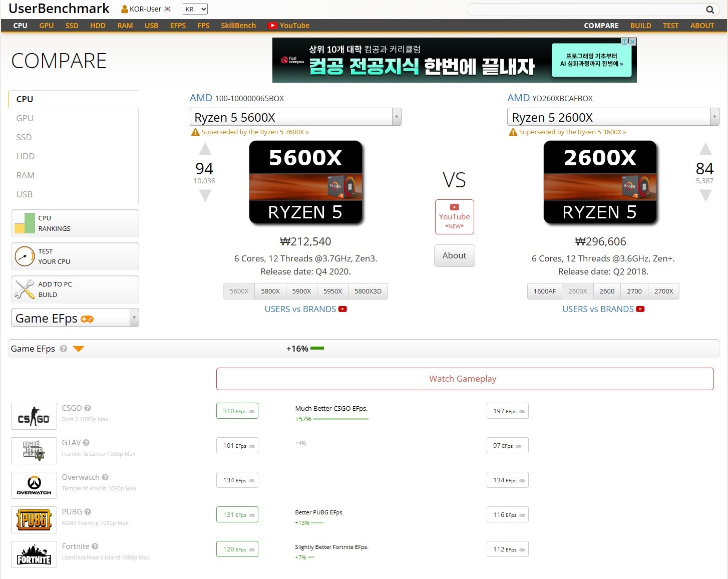Open the CSGO game logo
The image size is (728, 579).
click(34, 416)
